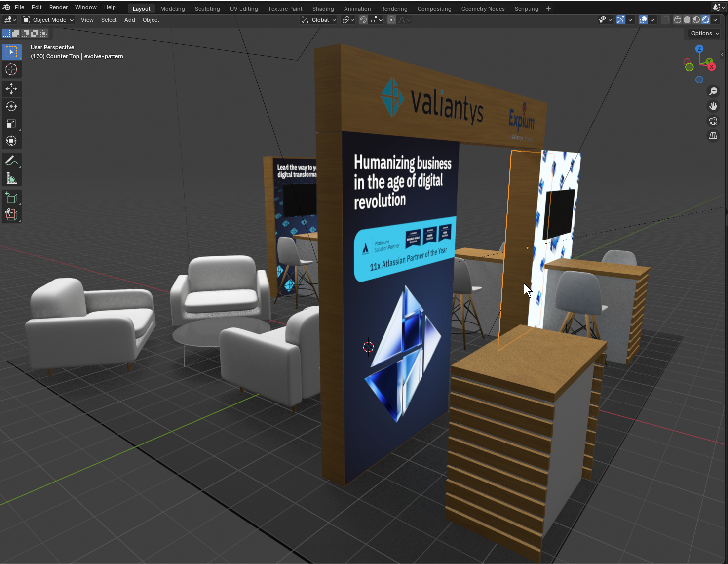Toggle camera view using the camera icon
The height and width of the screenshot is (564, 728).
(713, 121)
